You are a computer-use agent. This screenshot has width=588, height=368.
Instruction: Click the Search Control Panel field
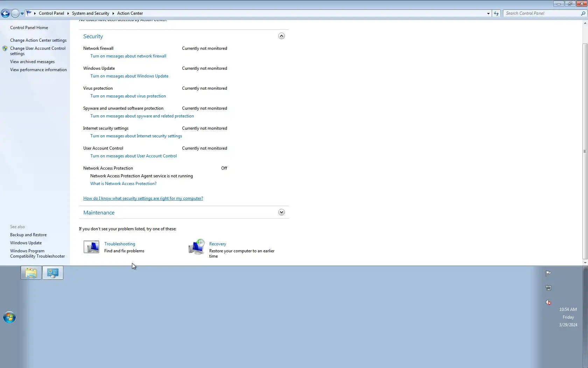tap(542, 13)
